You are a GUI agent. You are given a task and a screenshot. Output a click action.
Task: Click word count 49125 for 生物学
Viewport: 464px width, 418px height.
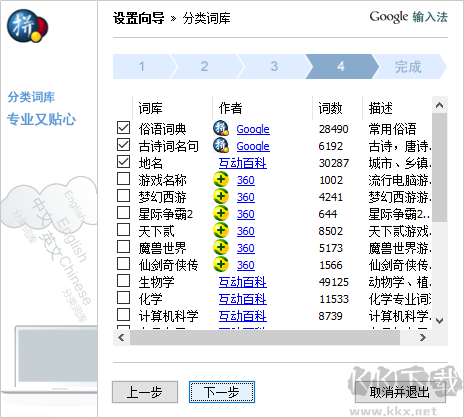point(334,282)
